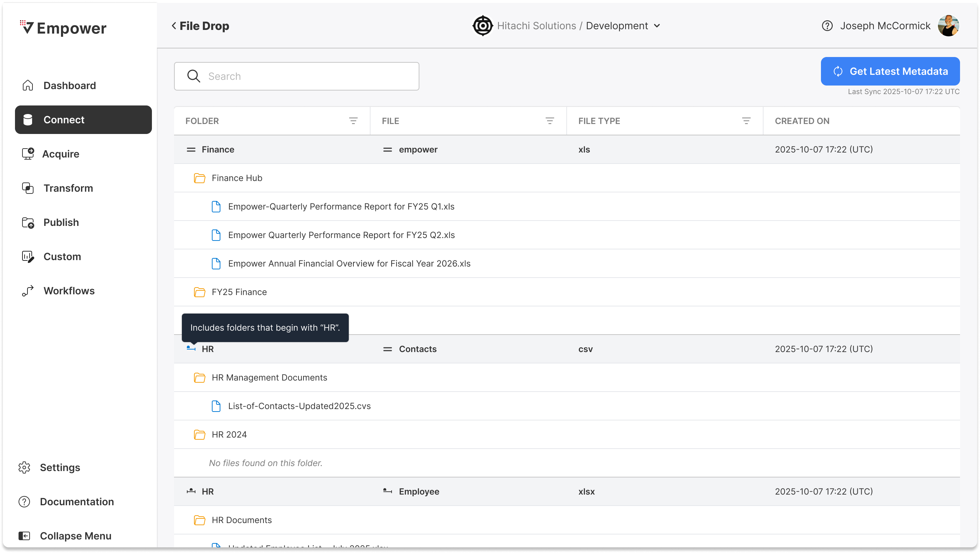Click Get Latest Metadata button
Screen dimensions: 980x553
tap(890, 72)
